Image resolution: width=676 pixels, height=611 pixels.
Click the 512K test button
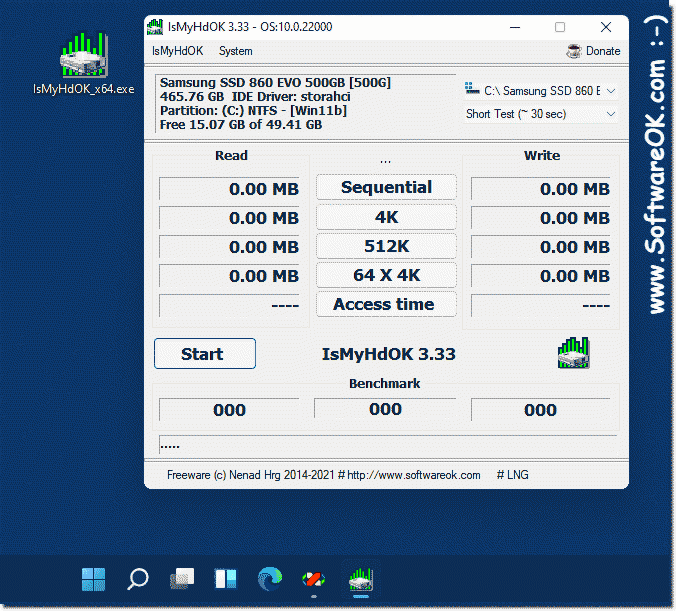pos(386,246)
